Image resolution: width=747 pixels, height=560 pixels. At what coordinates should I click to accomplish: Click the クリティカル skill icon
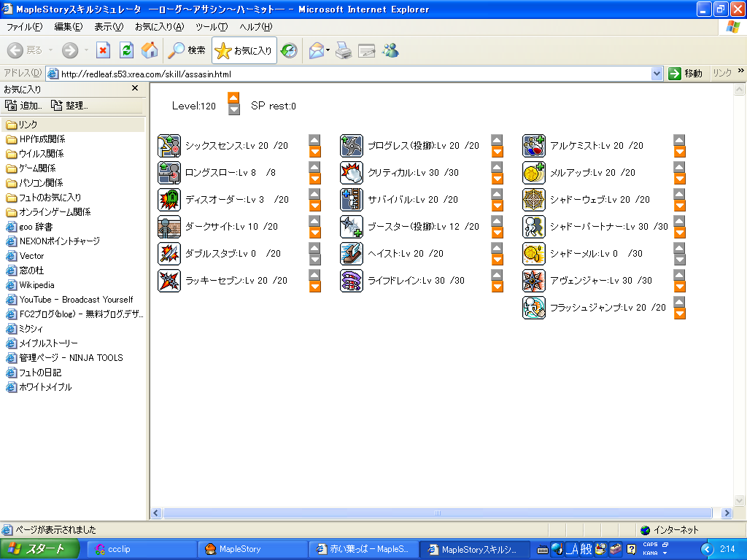click(x=352, y=173)
